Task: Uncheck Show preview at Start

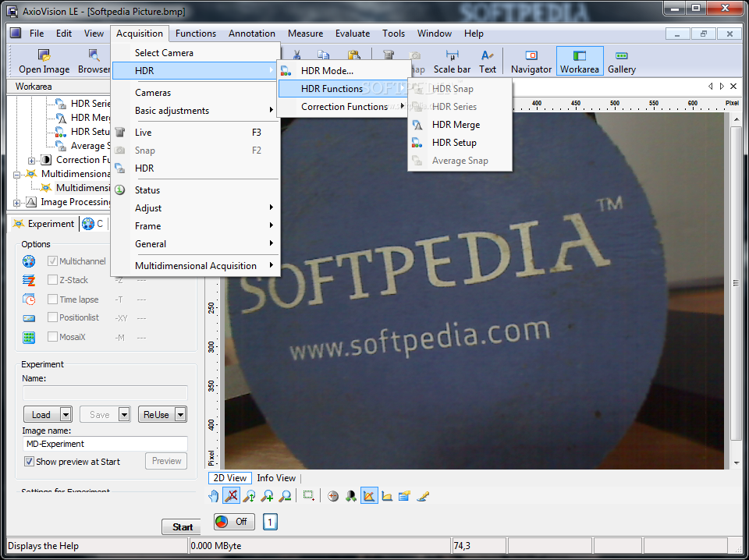Action: pos(29,462)
